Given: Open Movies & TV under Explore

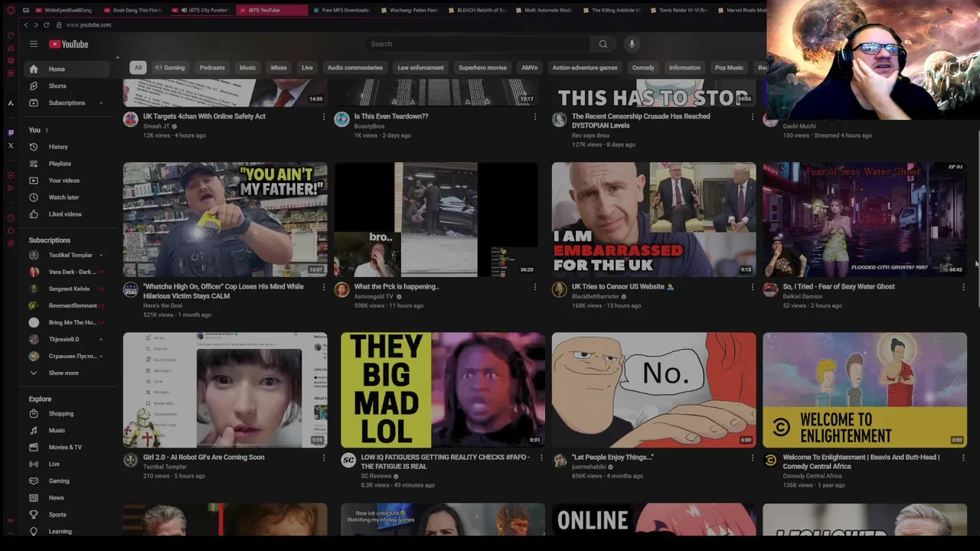Looking at the screenshot, I should point(67,448).
